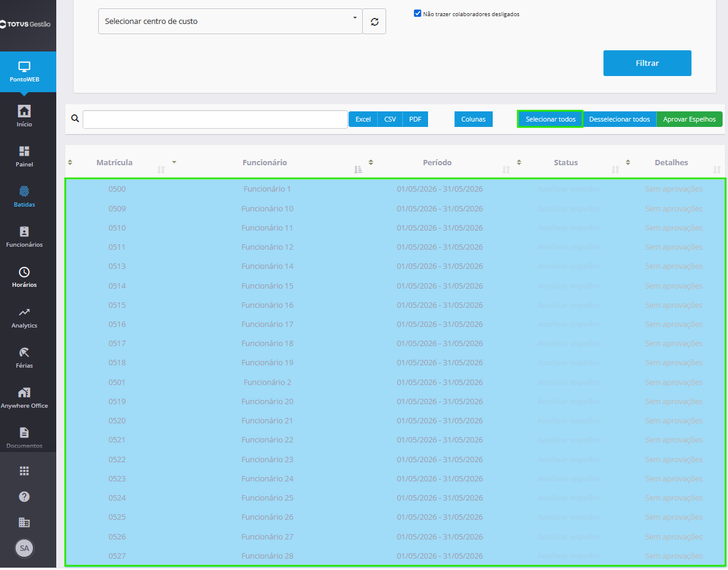Sort by Período column
This screenshot has height=570, width=728.
pyautogui.click(x=437, y=163)
